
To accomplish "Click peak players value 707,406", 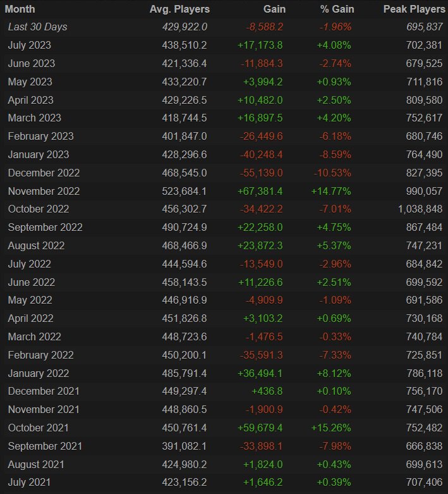I will click(x=425, y=482).
